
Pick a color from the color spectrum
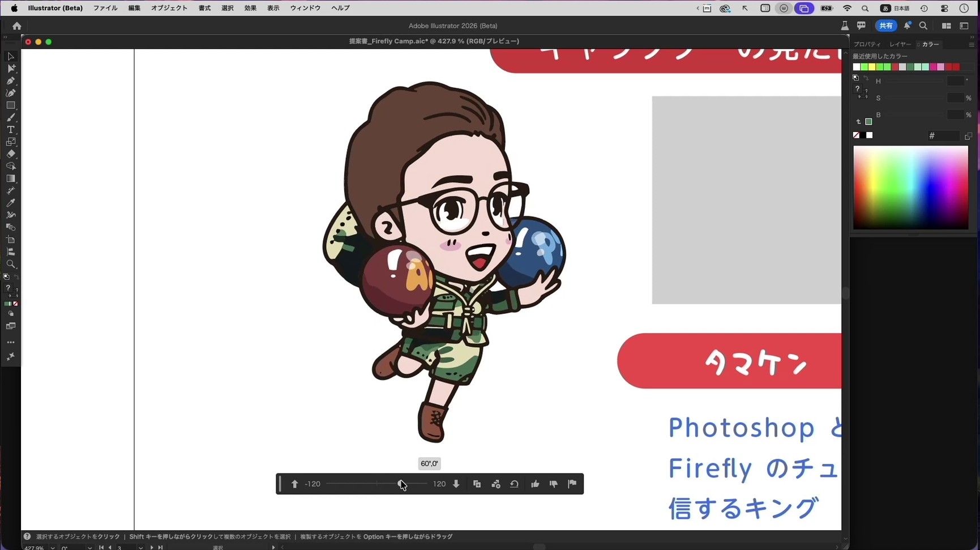coord(910,187)
